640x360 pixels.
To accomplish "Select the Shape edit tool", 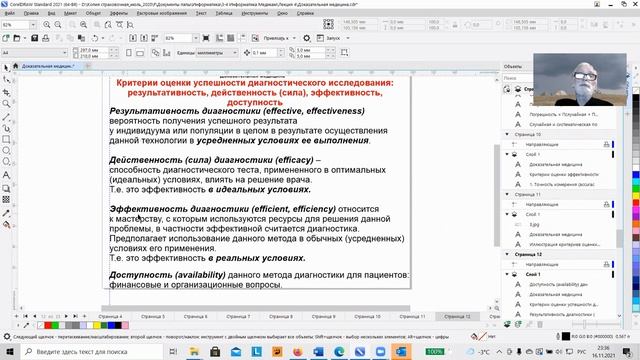I will pos(6,80).
